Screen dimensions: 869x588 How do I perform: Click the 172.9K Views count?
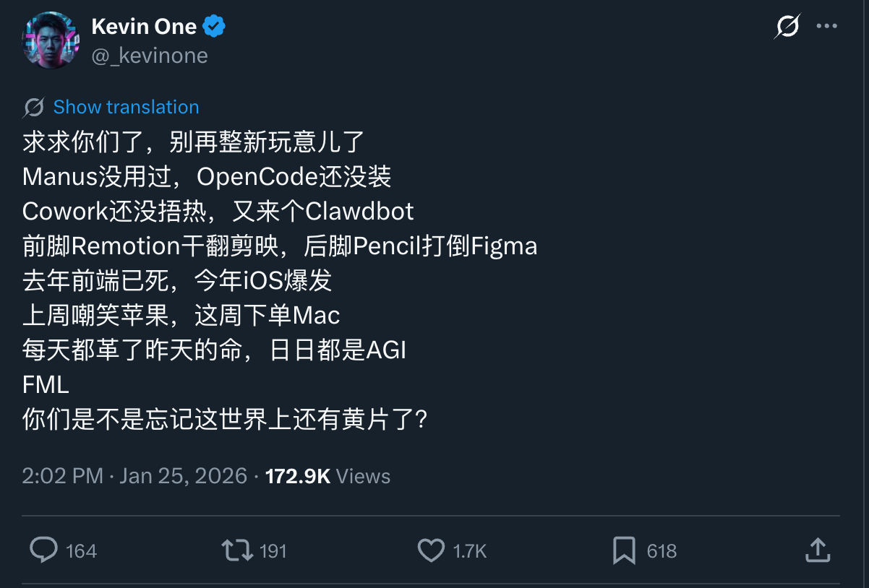coord(328,476)
